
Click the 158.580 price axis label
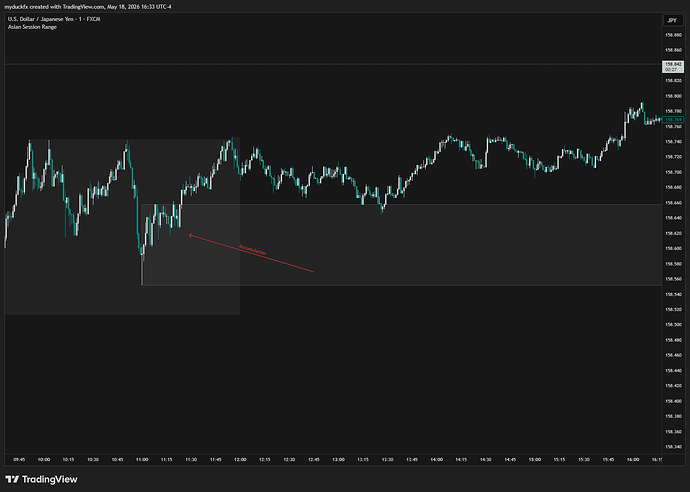(673, 264)
